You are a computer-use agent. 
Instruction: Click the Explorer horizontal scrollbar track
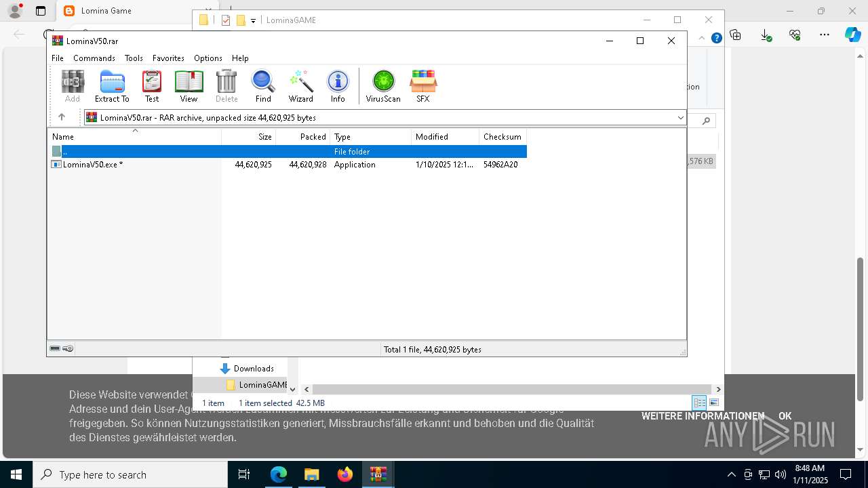[512, 389]
